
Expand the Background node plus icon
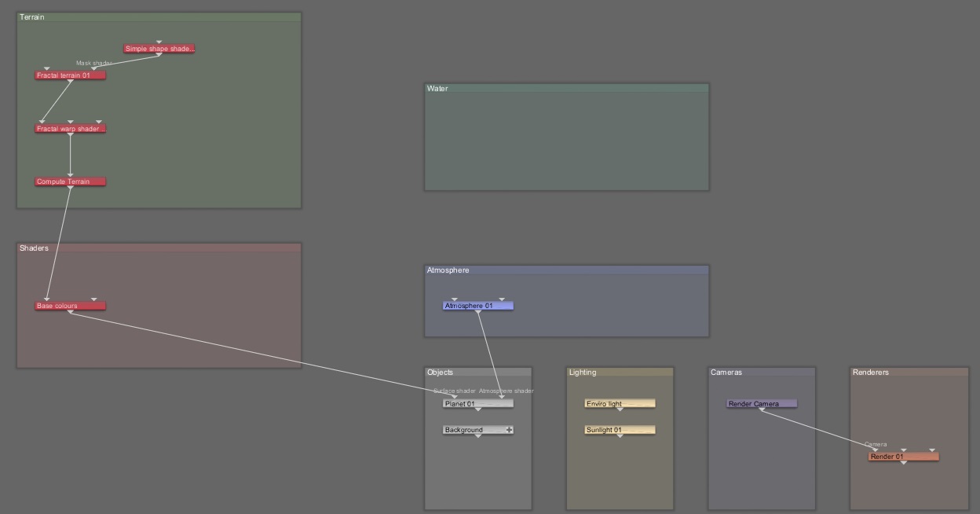coord(510,430)
